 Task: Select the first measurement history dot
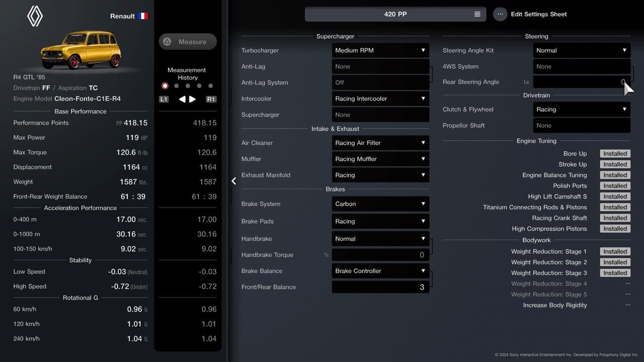165,86
